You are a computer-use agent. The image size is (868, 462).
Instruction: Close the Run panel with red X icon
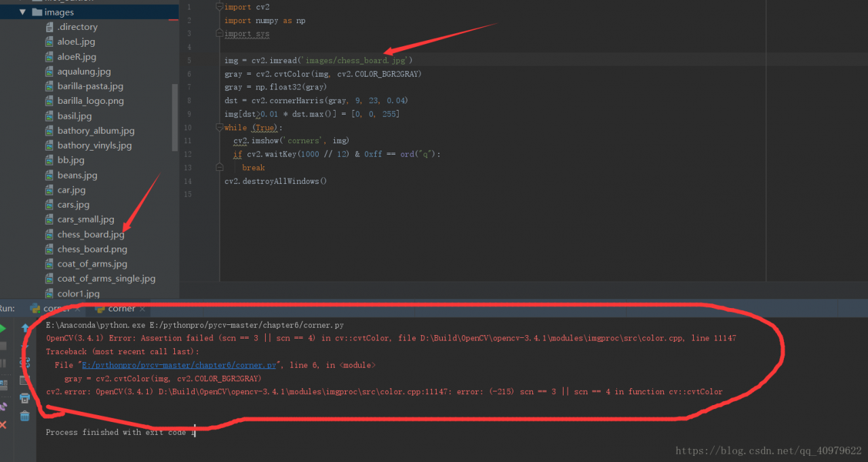pyautogui.click(x=3, y=425)
